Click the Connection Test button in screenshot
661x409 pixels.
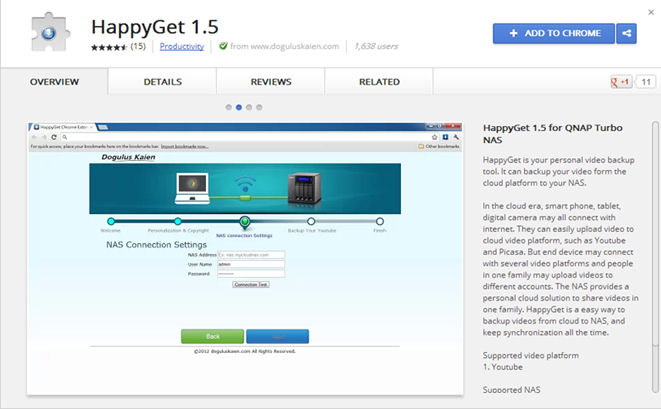pos(251,285)
